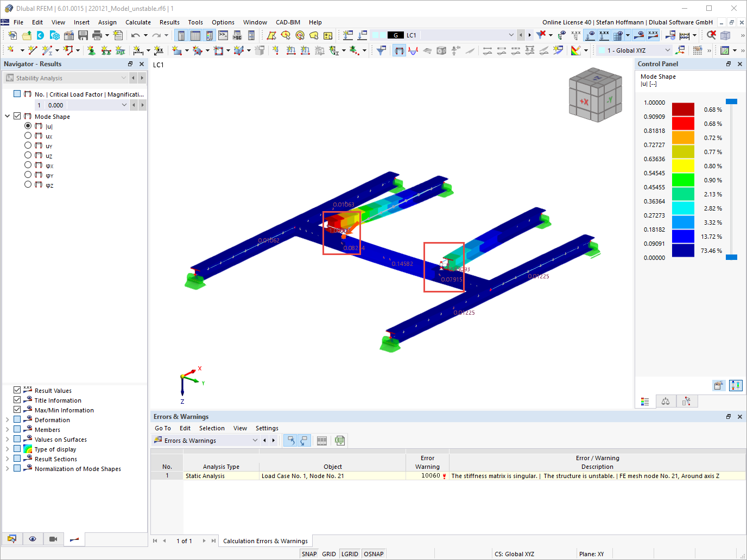Open the filter tab icon in Control Panel
This screenshot has height=560, width=747.
click(687, 402)
